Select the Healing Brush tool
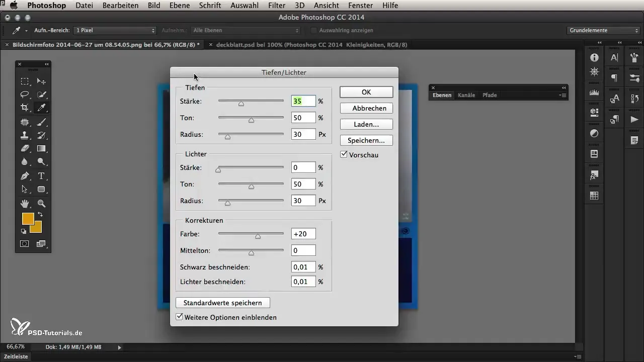Viewport: 644px width, 362px height. click(x=24, y=122)
